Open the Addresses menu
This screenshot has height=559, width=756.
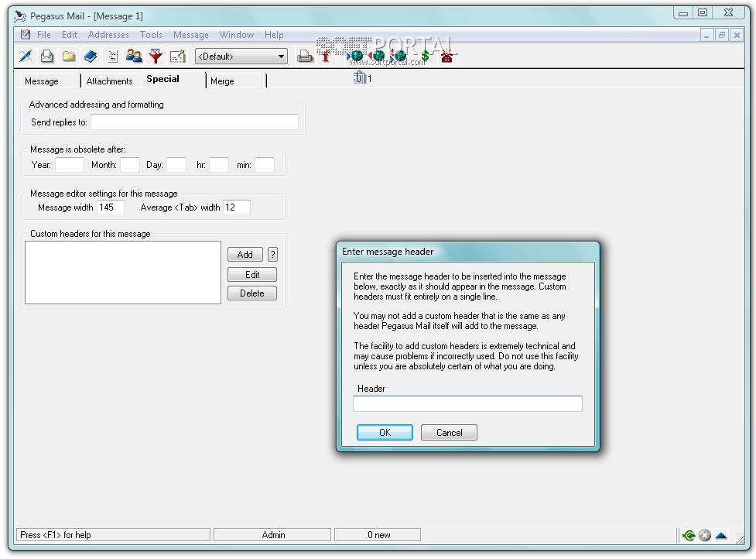point(108,35)
